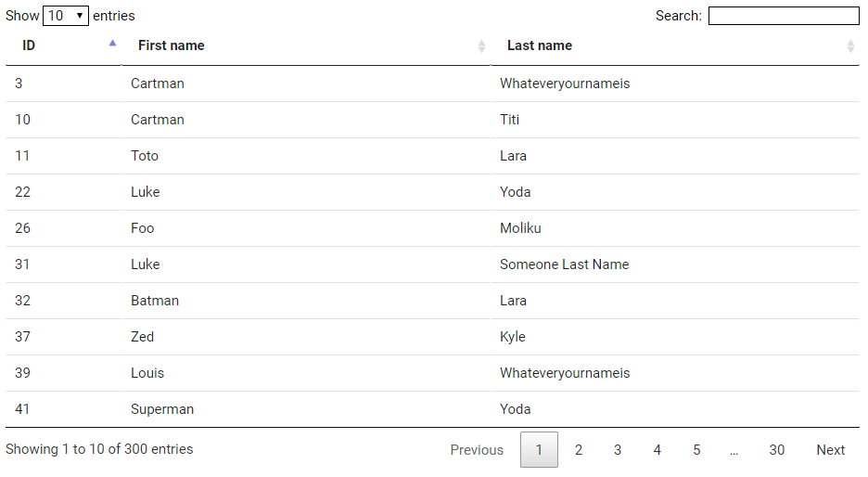Jump to last page 30
The image size is (868, 477).
tap(776, 450)
